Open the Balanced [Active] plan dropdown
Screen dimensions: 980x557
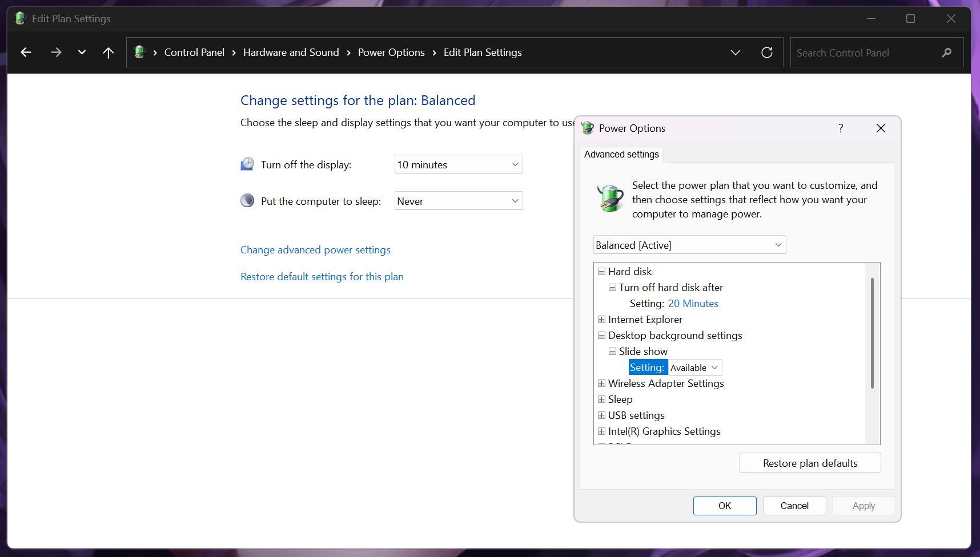click(x=689, y=245)
